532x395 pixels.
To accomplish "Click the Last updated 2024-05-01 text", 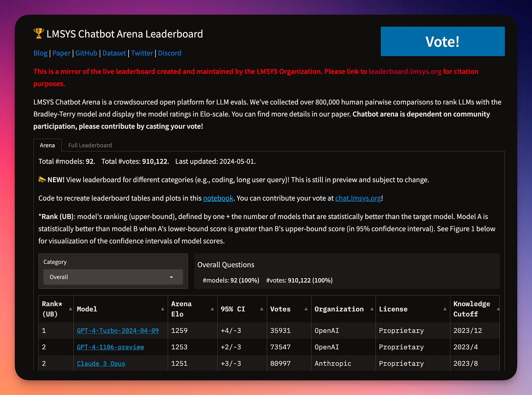I will 216,161.
